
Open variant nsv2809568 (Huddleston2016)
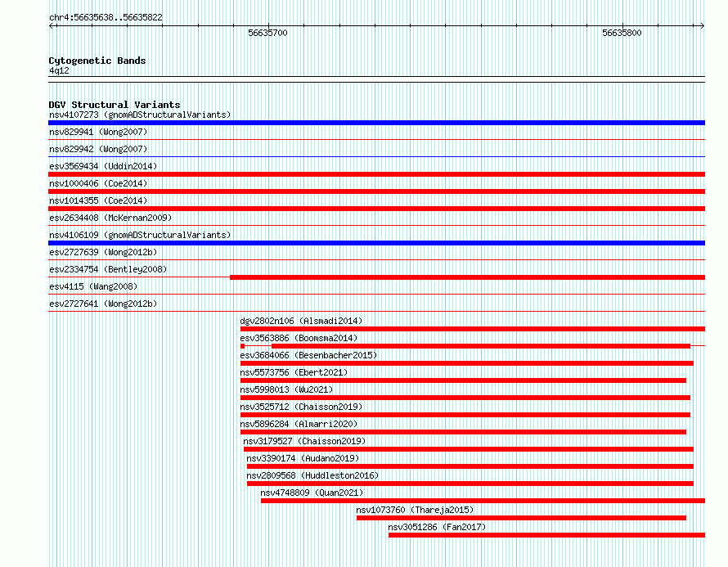click(x=312, y=475)
